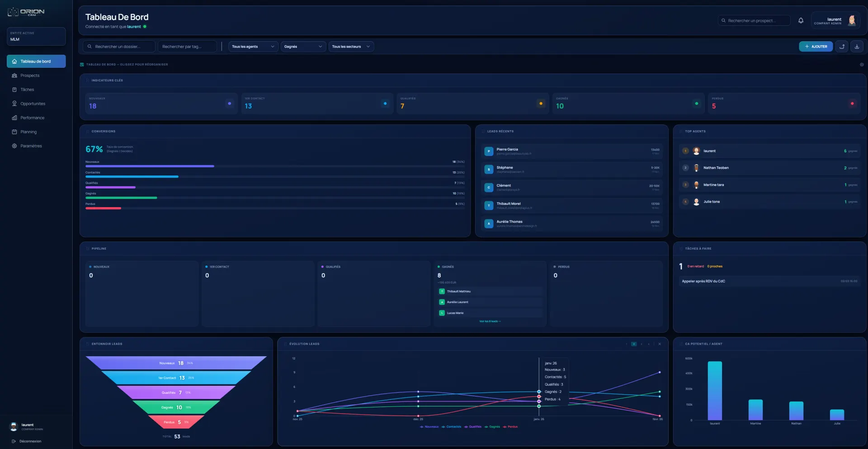Close the Évolution Leads widget
Viewport: 868px width, 449px height.
pos(660,344)
